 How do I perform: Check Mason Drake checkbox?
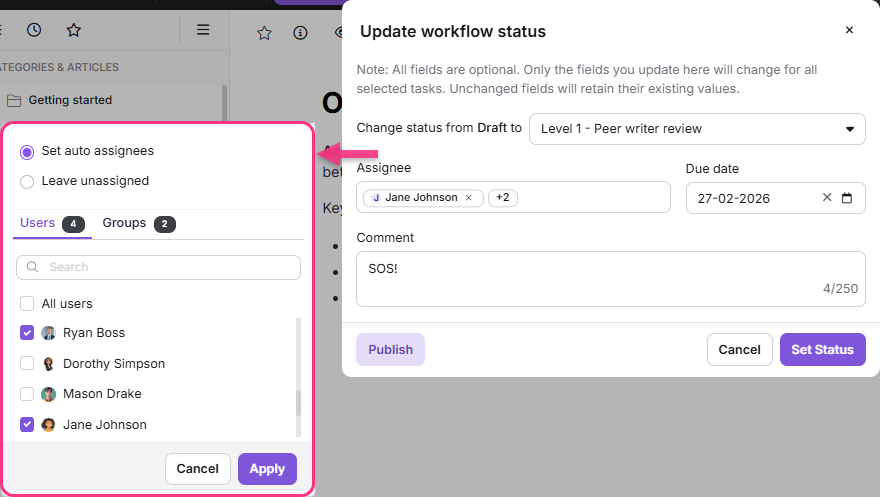coord(27,394)
